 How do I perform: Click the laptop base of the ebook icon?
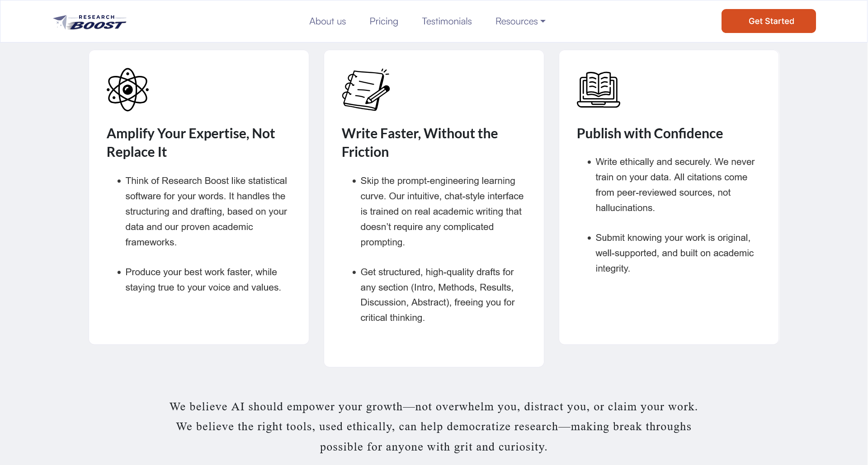point(598,104)
